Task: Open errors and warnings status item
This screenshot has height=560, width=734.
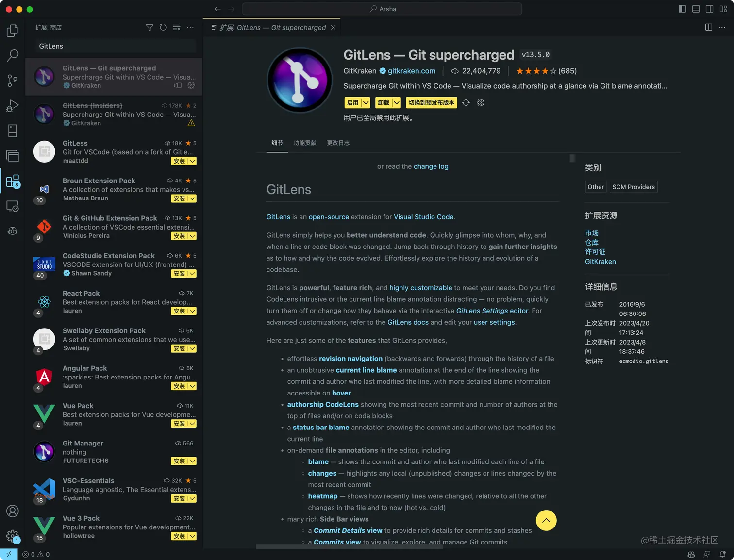Action: 36,554
